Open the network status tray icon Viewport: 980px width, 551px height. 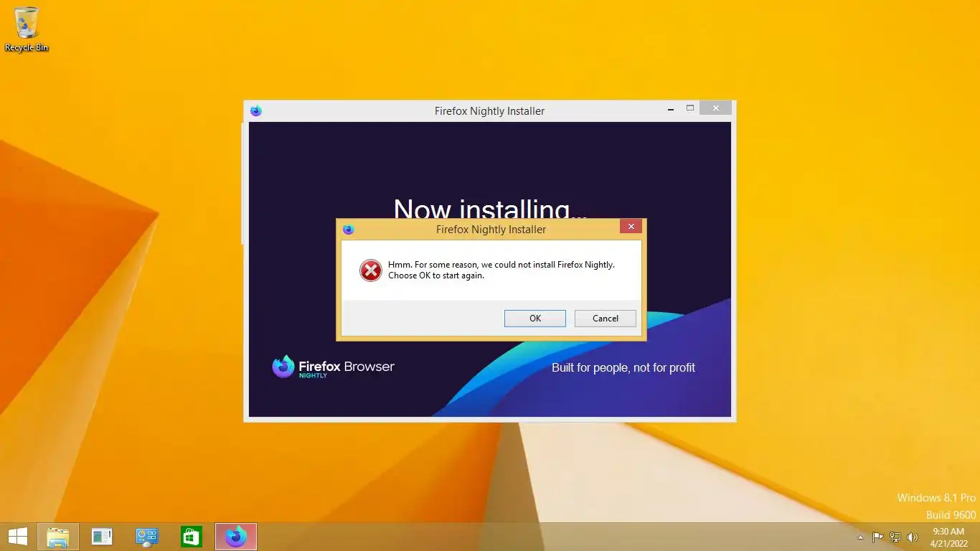895,537
